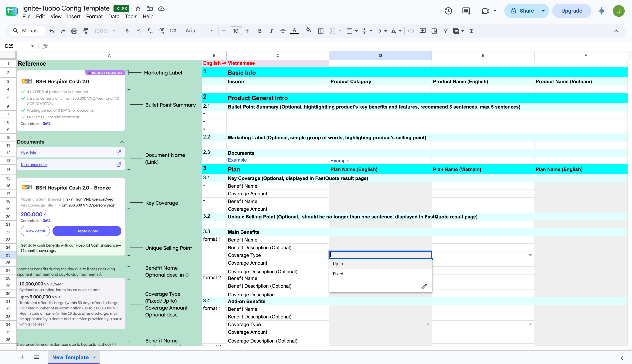Decrease the font size
The image size is (632, 364).
coord(224,31)
